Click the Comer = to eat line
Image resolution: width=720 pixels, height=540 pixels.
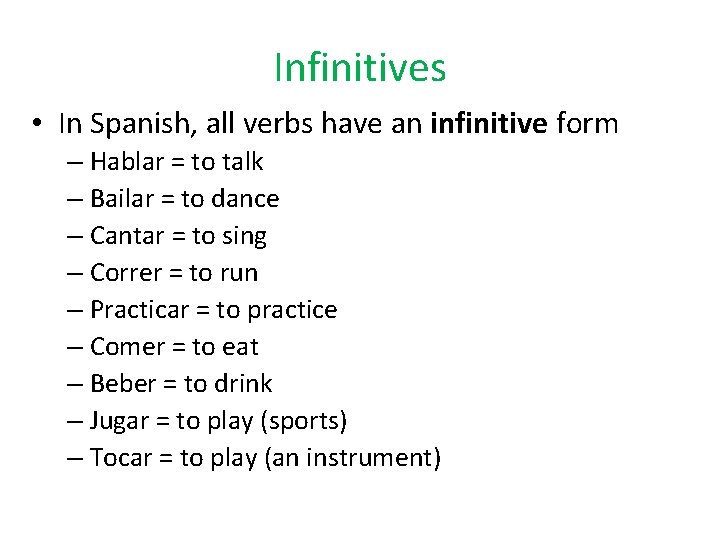(174, 347)
